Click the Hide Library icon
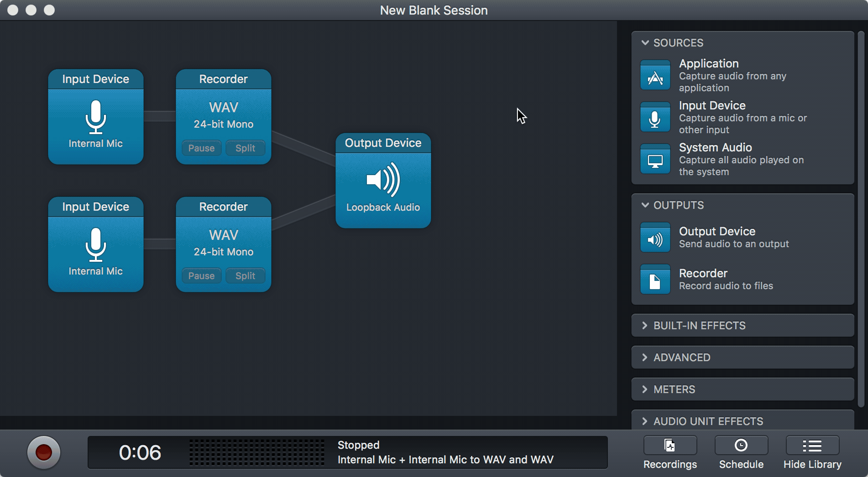Image resolution: width=868 pixels, height=477 pixels. pos(812,446)
